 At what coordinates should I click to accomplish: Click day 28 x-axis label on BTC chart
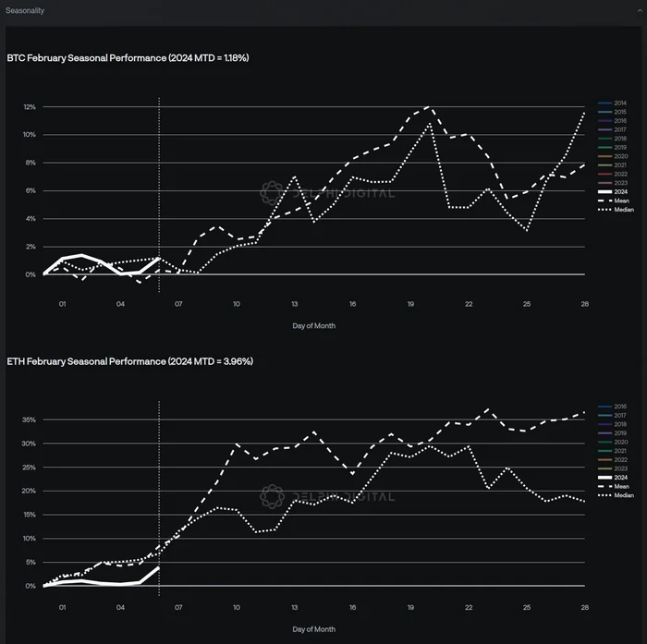pyautogui.click(x=585, y=304)
